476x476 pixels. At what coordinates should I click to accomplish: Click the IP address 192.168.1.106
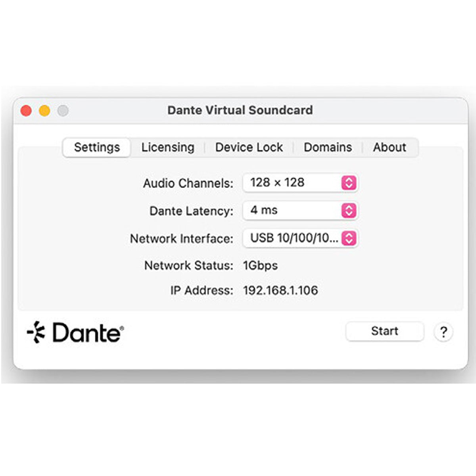[280, 290]
